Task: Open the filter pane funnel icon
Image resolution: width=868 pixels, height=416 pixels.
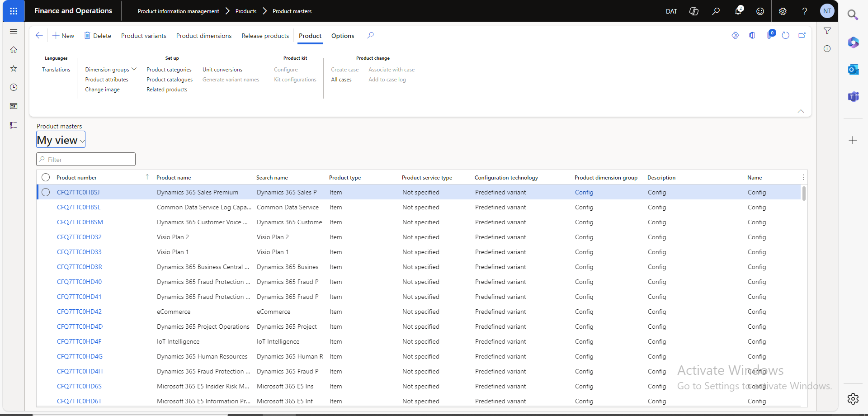Action: coord(827,31)
